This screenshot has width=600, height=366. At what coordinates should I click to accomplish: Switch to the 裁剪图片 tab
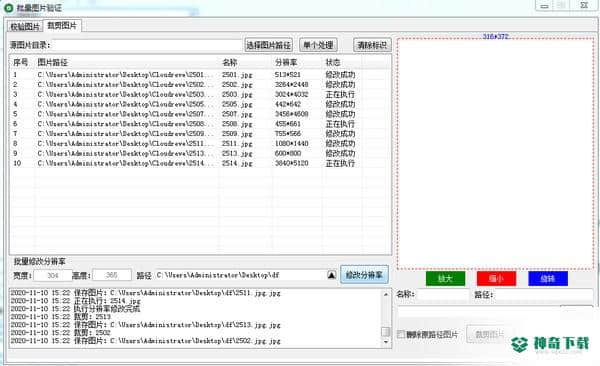[x=62, y=26]
